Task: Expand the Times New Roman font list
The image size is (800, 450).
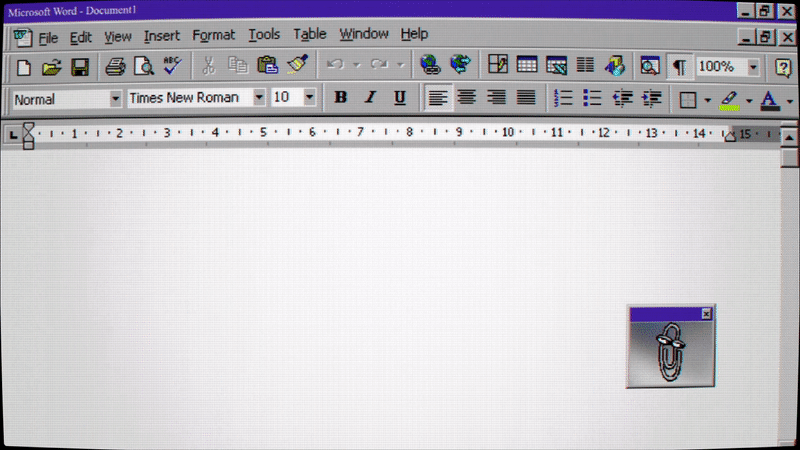Action: 259,97
